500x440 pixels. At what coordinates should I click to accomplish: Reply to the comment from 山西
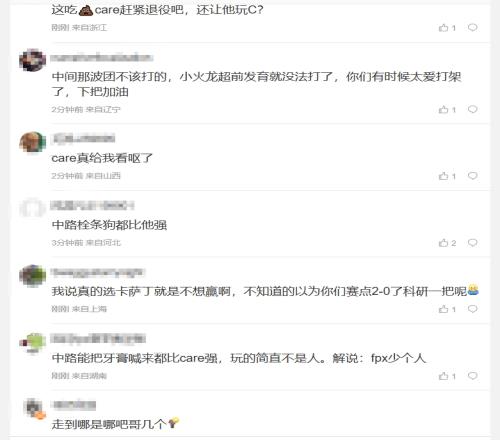[x=472, y=175]
